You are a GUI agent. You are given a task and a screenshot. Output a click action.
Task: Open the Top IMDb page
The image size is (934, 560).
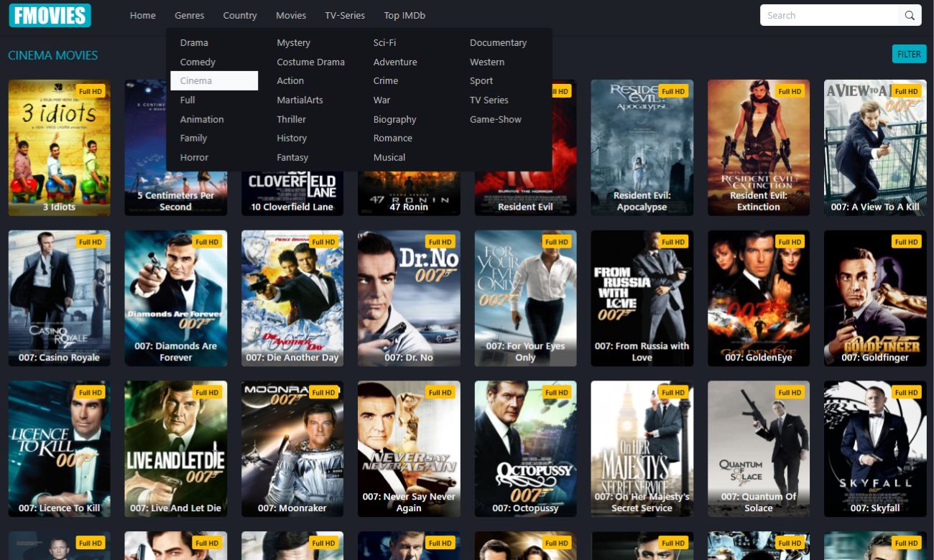[x=404, y=15]
